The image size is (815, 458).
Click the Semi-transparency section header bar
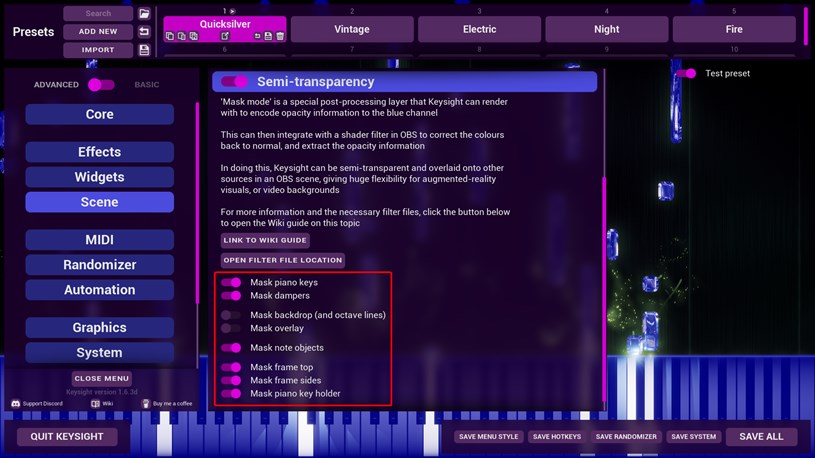pyautogui.click(x=404, y=82)
